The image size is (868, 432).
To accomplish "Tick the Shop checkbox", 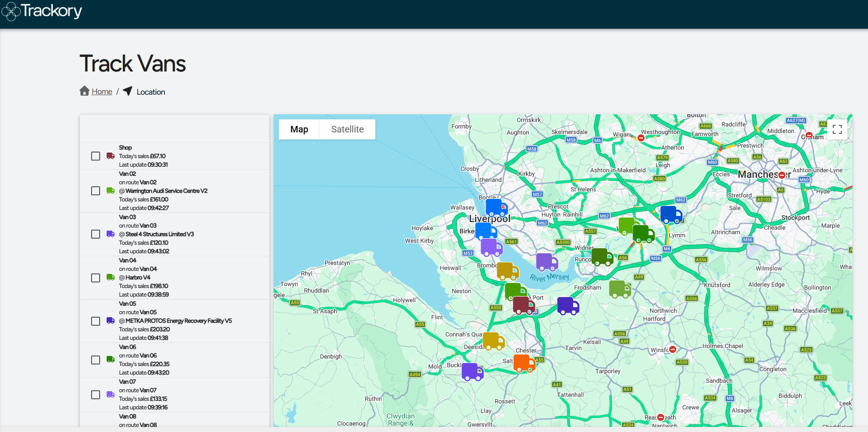I will [x=96, y=156].
